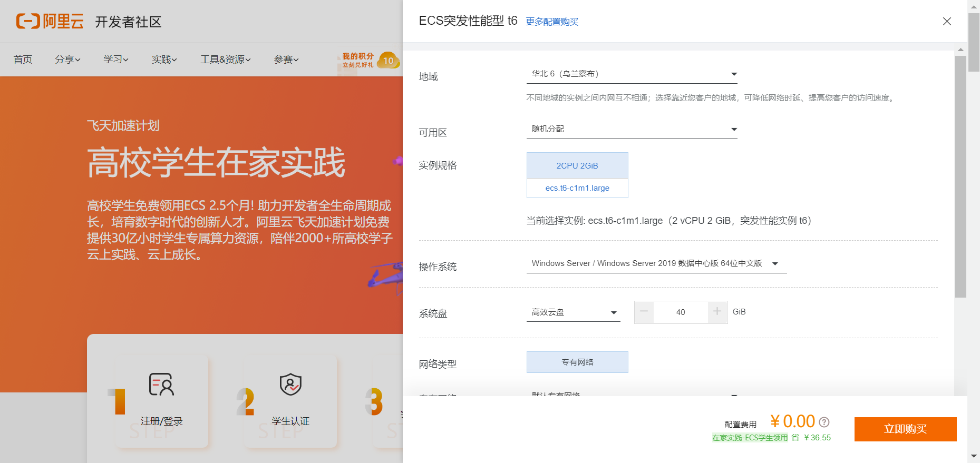Click the saved amount ¥ 36.55
Image resolution: width=980 pixels, height=463 pixels.
tap(817, 438)
